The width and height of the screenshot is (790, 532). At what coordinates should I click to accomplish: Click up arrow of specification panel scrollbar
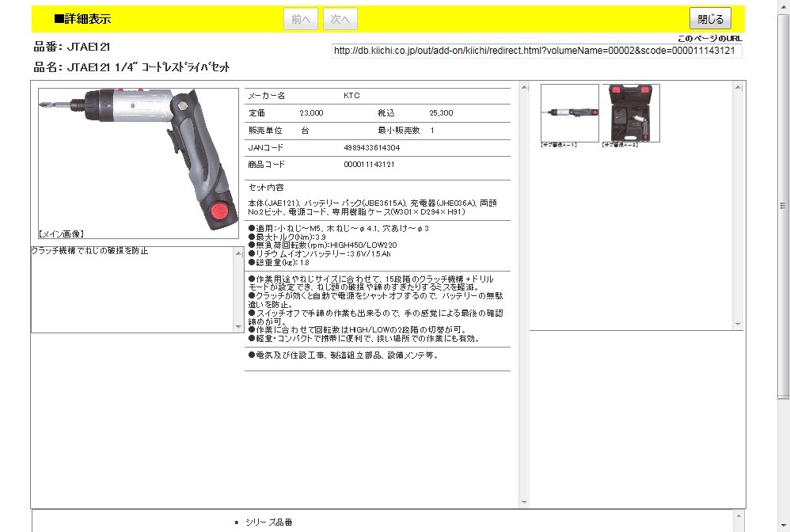[x=524, y=88]
